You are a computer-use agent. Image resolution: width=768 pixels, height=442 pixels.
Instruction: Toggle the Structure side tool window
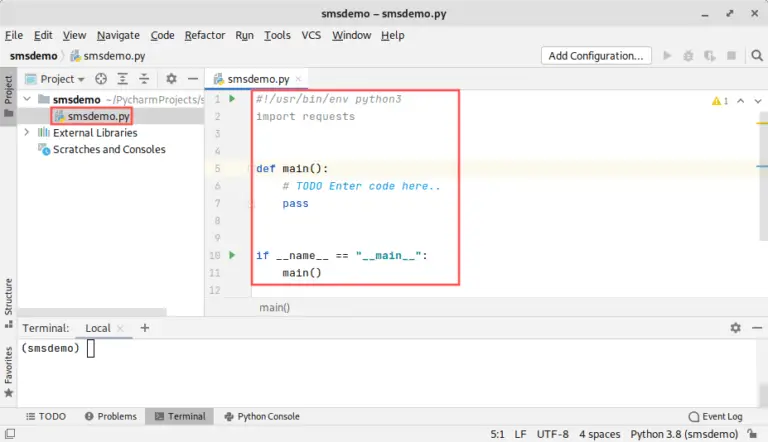(8, 302)
